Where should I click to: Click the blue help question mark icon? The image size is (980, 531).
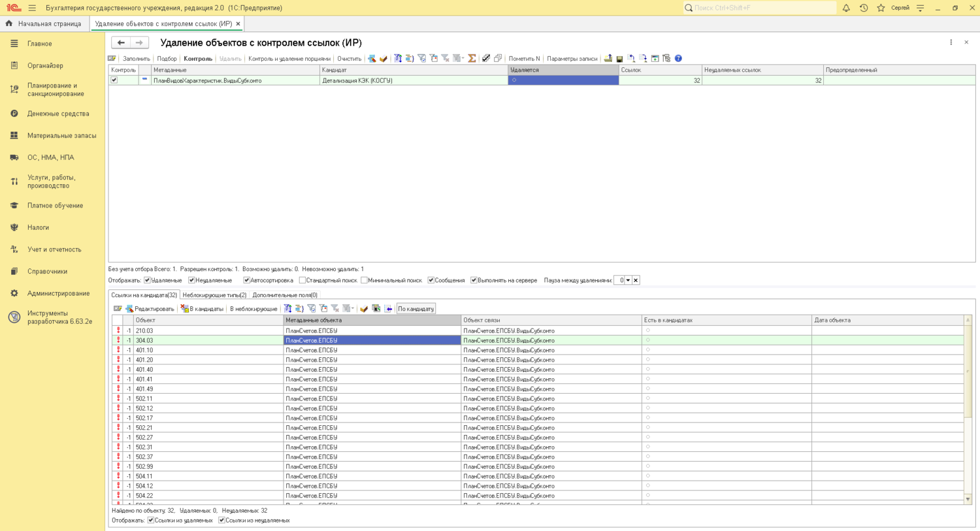tap(678, 59)
